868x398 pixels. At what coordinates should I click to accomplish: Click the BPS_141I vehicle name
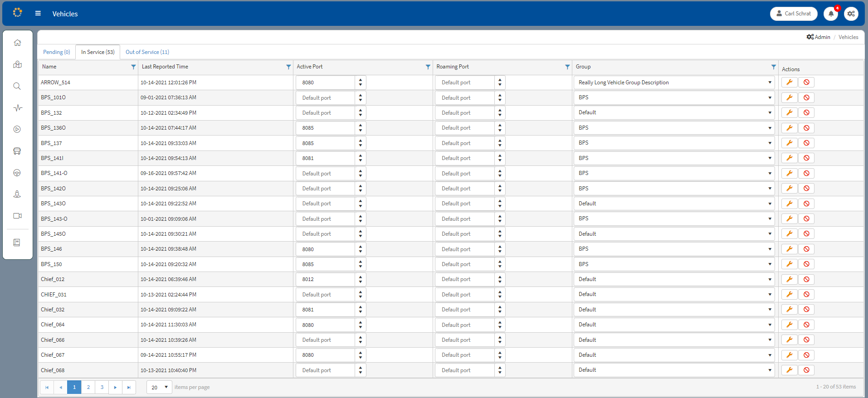[52, 158]
